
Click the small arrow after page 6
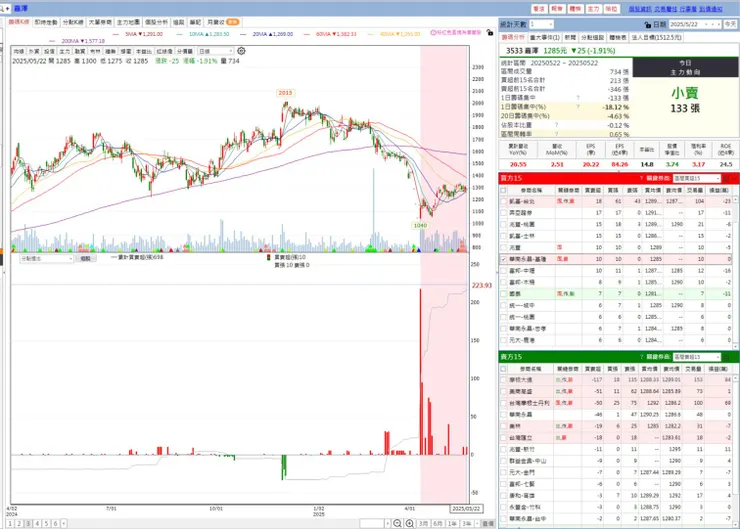tap(64, 523)
